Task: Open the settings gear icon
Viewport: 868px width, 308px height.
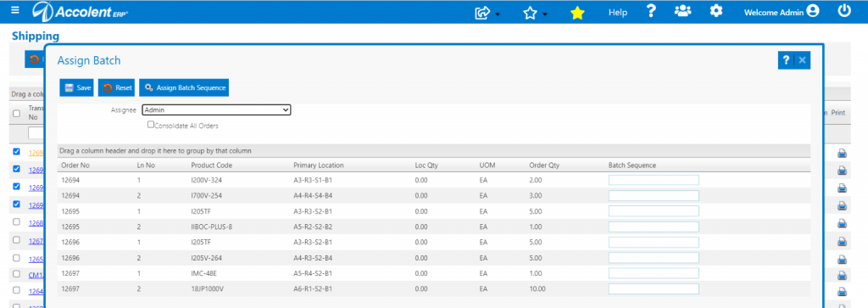Action: pyautogui.click(x=716, y=10)
